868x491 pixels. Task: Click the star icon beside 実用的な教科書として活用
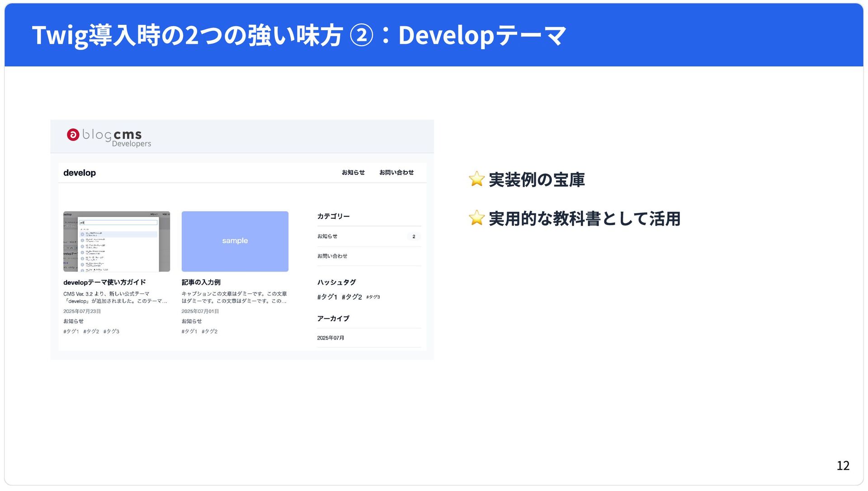476,218
